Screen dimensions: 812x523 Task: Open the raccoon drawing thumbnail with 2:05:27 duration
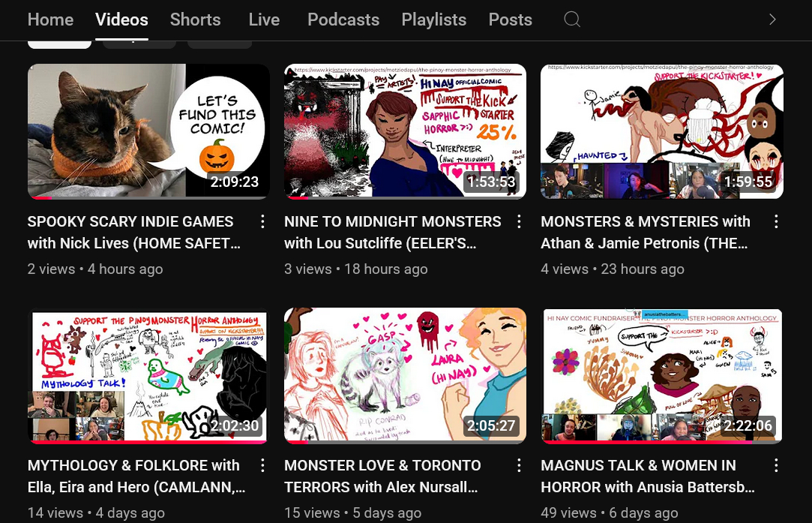pos(405,375)
